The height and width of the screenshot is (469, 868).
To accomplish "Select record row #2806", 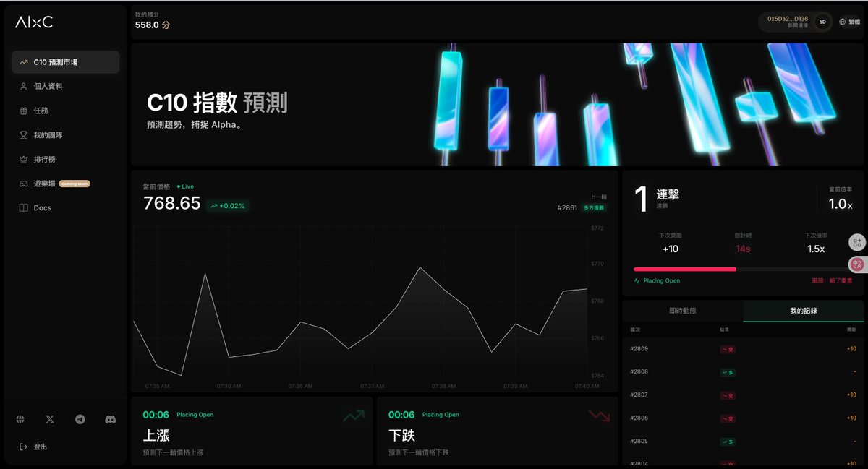I will [743, 418].
